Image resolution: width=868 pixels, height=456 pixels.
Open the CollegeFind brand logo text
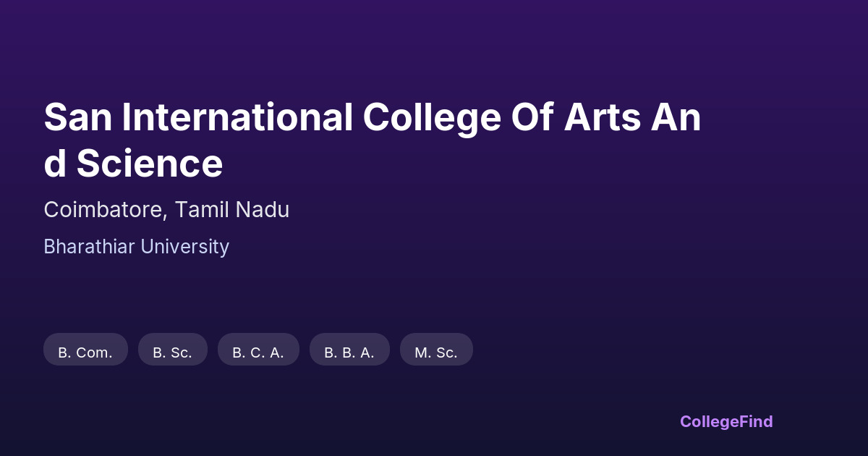click(726, 421)
